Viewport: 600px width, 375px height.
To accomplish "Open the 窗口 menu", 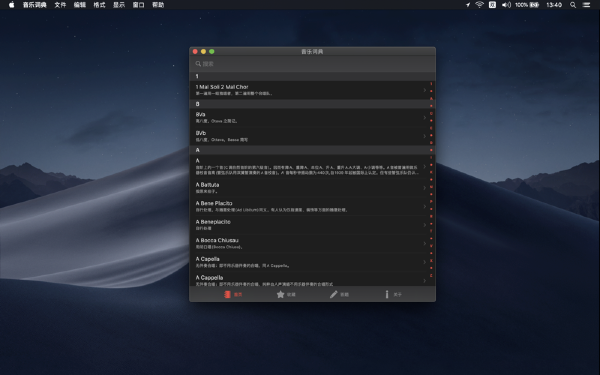I will (138, 5).
